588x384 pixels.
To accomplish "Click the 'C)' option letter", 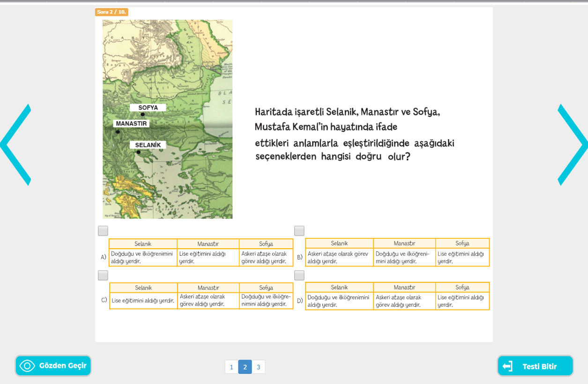I will tap(104, 300).
